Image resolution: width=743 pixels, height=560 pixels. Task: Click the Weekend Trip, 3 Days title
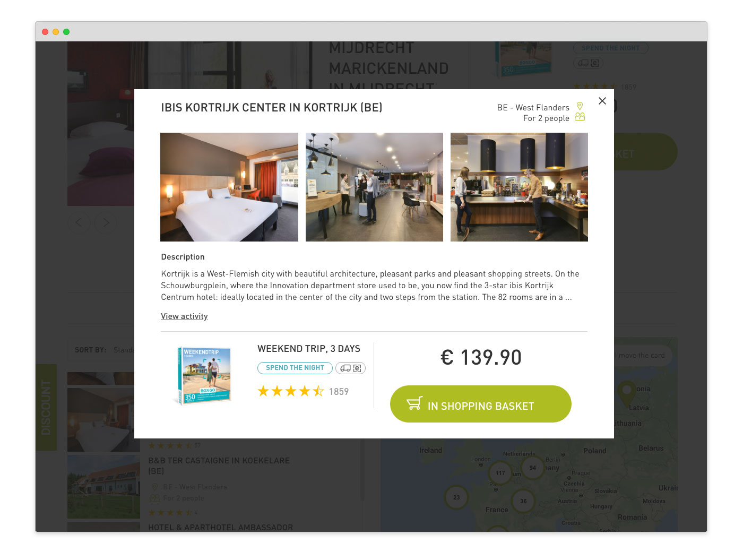(x=309, y=349)
